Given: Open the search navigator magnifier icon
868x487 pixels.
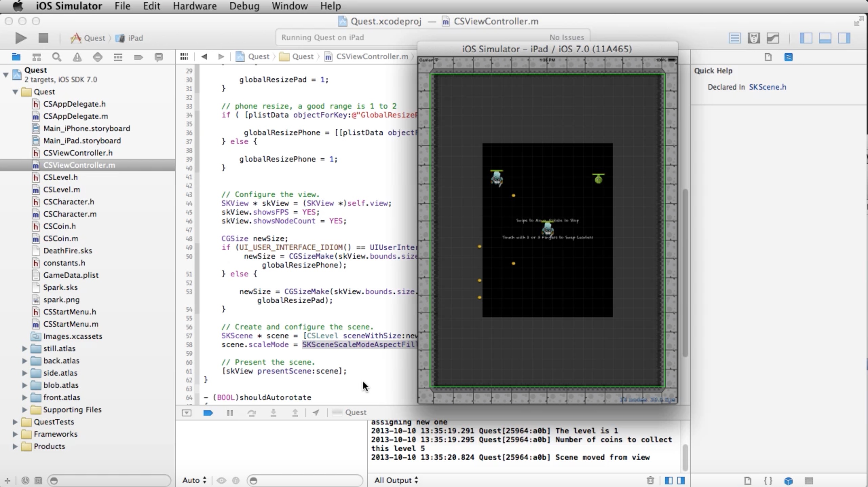Looking at the screenshot, I should [x=57, y=57].
